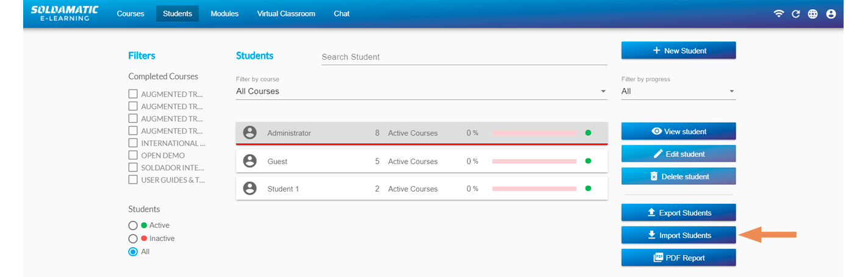The height and width of the screenshot is (277, 868).
Task: Click the Wi-Fi connection status icon
Action: click(778, 13)
